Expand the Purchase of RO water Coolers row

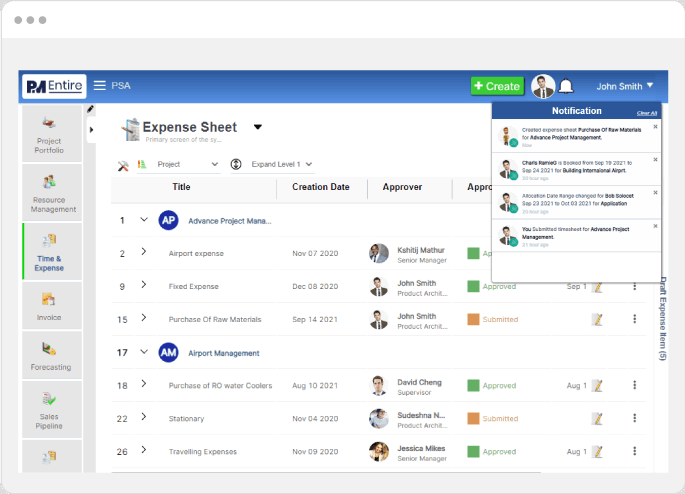click(x=143, y=385)
